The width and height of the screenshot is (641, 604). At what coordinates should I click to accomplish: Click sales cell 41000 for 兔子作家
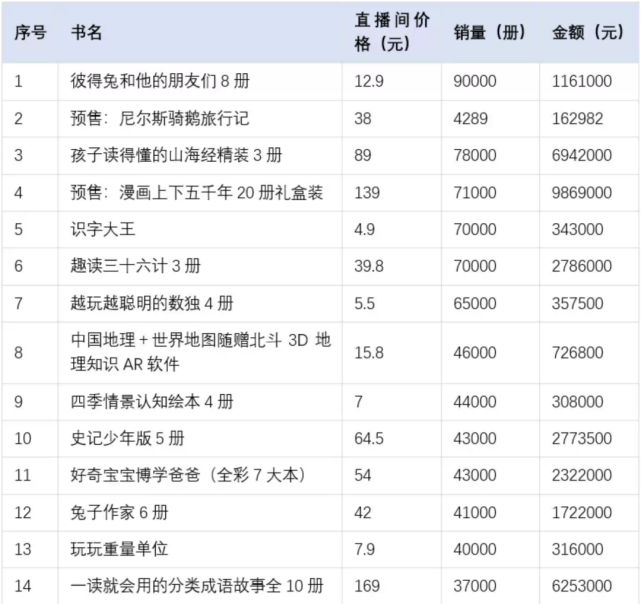point(490,512)
